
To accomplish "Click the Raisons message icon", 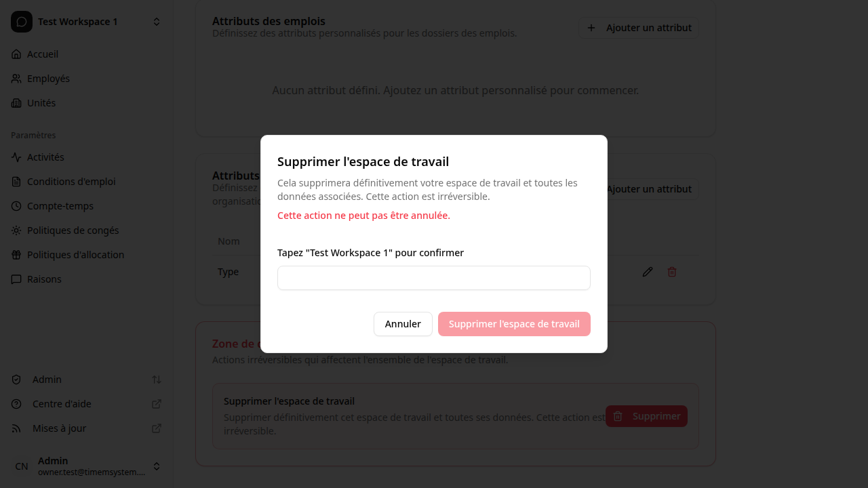I will pyautogui.click(x=16, y=279).
